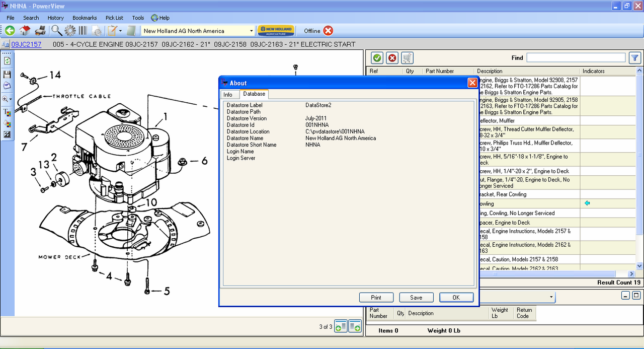Click the document-with-gear toolbar icon
Image resolution: width=644 pixels, height=349 pixels.
[97, 31]
